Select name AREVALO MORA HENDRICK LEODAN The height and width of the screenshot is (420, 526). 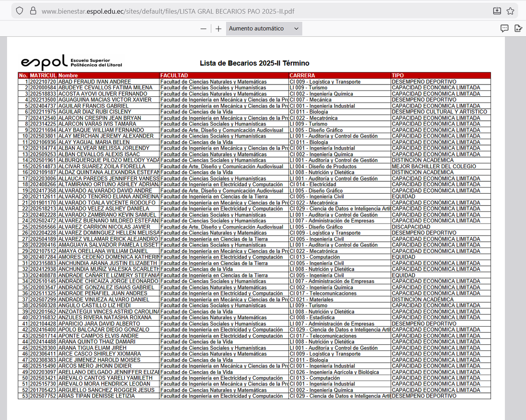pos(104,384)
